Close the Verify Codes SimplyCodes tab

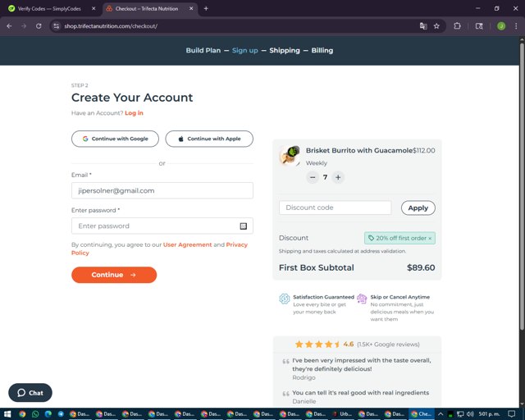click(x=94, y=9)
